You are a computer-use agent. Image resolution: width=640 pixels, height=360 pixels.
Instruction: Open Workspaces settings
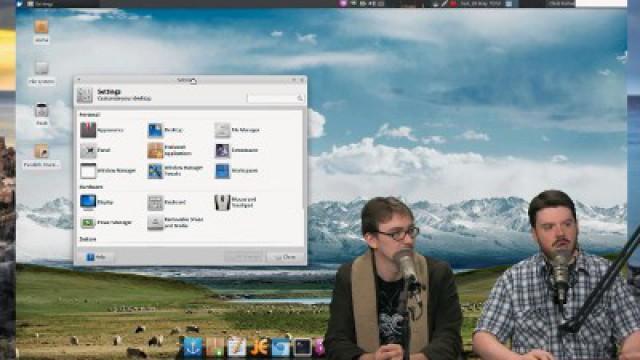(x=236, y=171)
